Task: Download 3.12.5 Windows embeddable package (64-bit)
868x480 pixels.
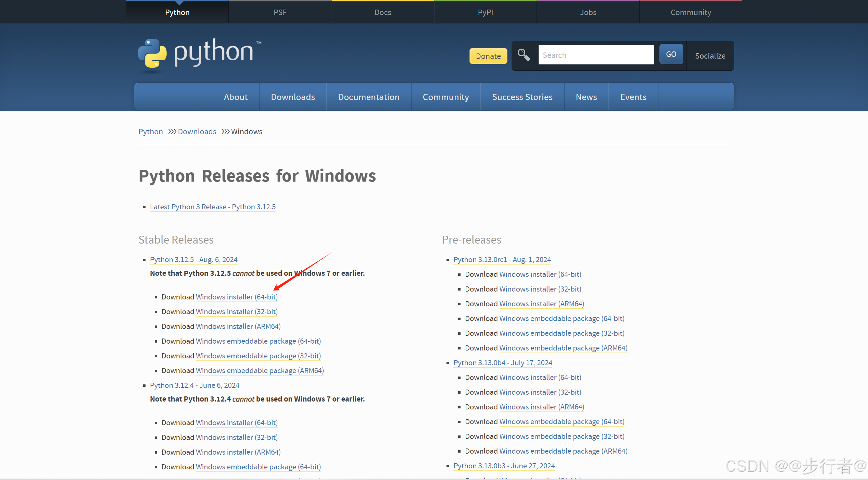Action: tap(259, 341)
